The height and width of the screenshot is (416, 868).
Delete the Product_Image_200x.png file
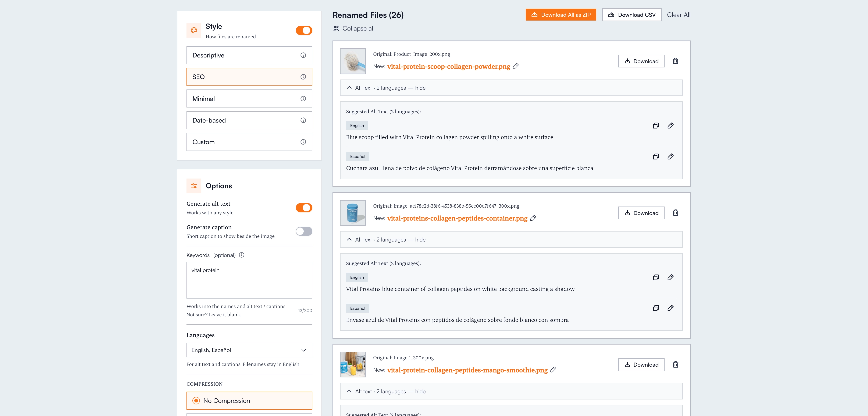click(x=676, y=61)
